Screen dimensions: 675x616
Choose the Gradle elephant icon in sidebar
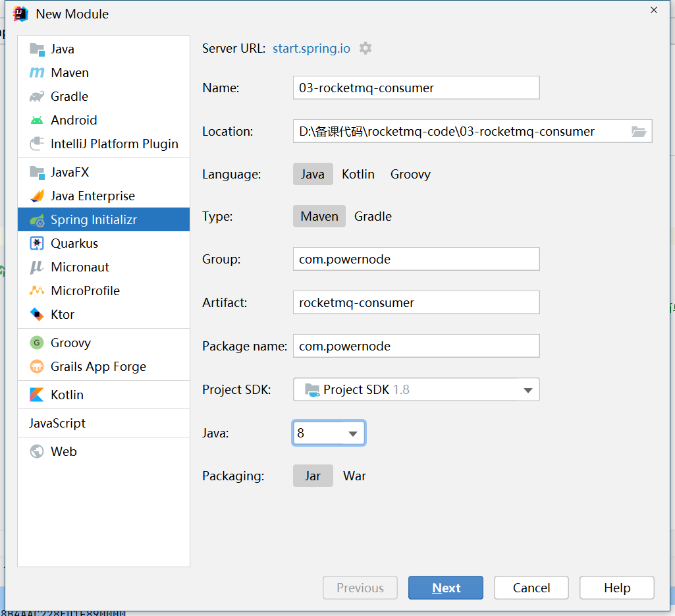point(37,97)
